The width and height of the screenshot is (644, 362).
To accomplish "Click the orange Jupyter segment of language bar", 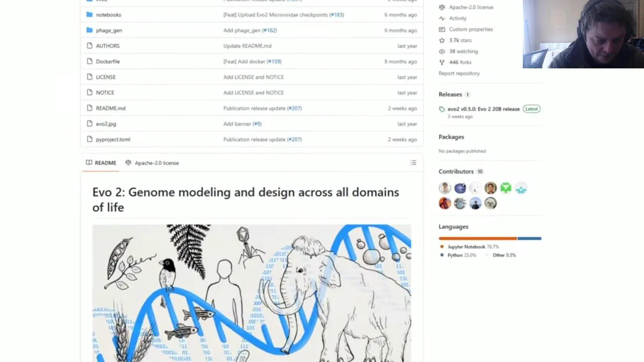I will click(x=477, y=238).
